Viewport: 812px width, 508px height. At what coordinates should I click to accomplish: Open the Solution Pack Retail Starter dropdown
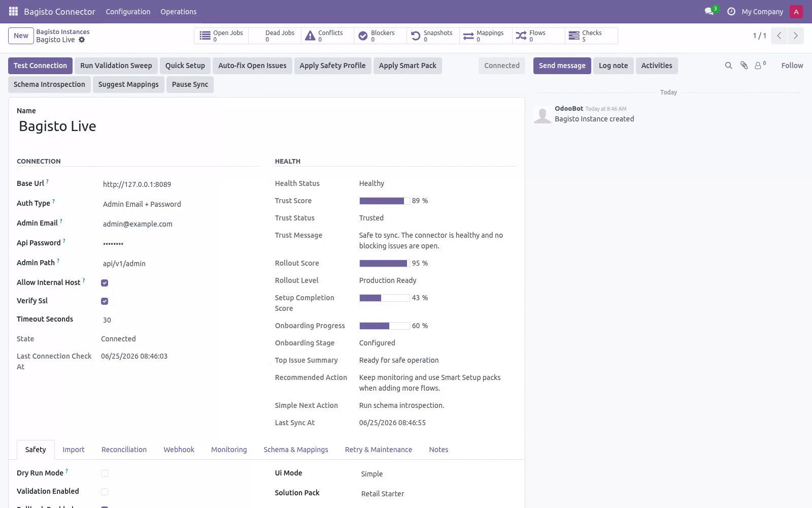pos(437,494)
